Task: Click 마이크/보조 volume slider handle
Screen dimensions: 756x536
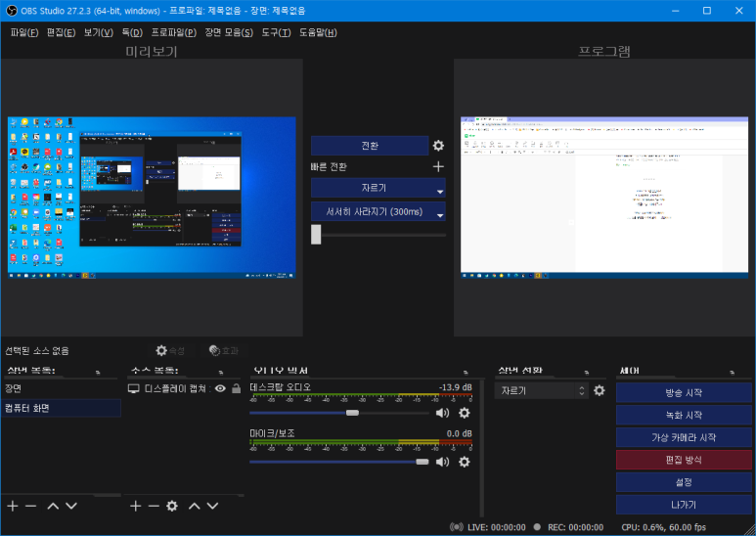Action: point(422,462)
